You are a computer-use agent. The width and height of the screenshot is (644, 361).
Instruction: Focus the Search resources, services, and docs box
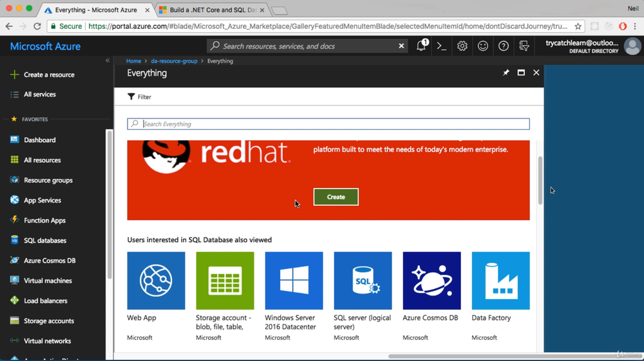pos(306,46)
